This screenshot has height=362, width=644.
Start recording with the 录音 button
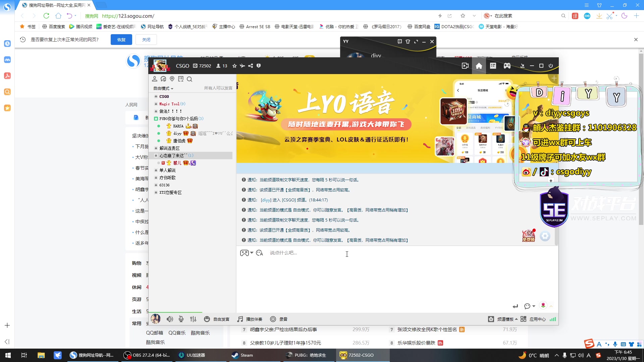[x=279, y=319]
